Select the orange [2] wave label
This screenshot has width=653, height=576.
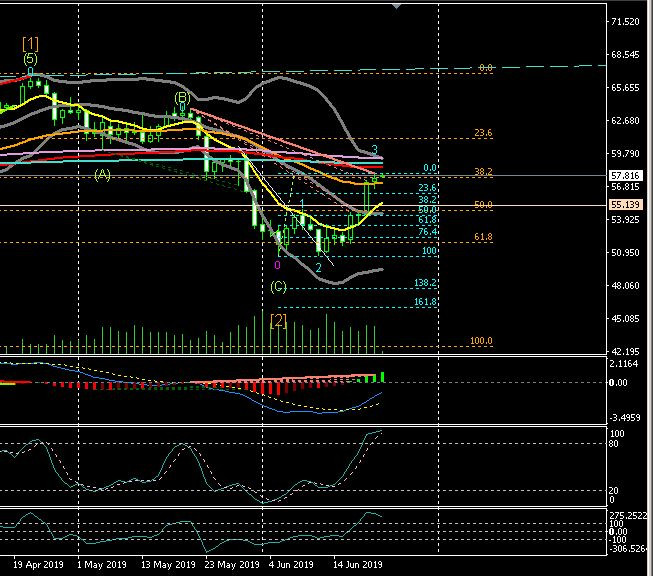pos(279,320)
